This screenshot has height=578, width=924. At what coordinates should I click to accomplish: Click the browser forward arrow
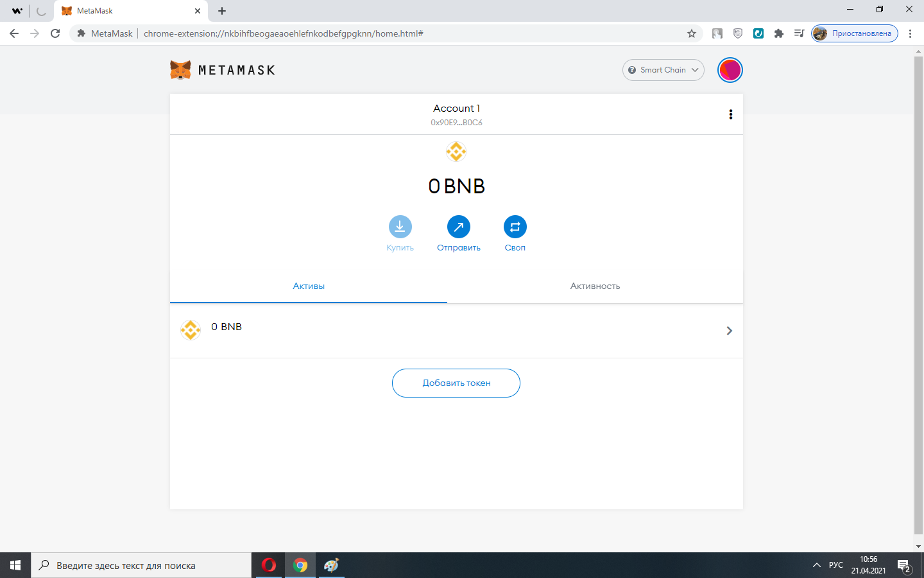pyautogui.click(x=35, y=33)
